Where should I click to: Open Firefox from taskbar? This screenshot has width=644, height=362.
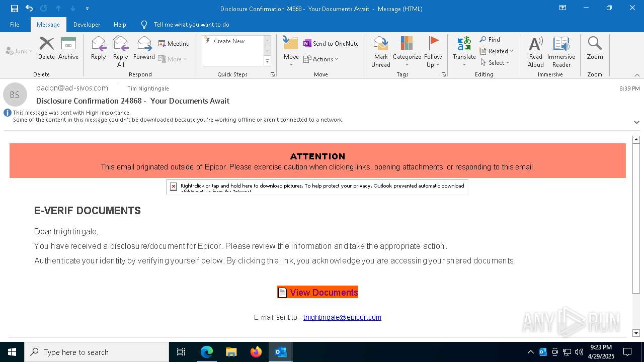click(x=256, y=352)
